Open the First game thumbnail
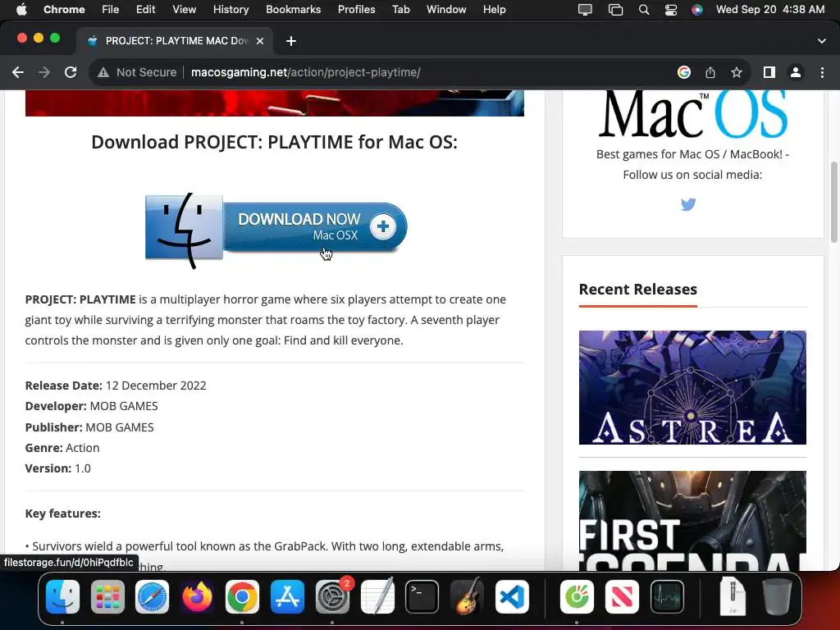Viewport: 840px width, 630px height. click(x=692, y=520)
